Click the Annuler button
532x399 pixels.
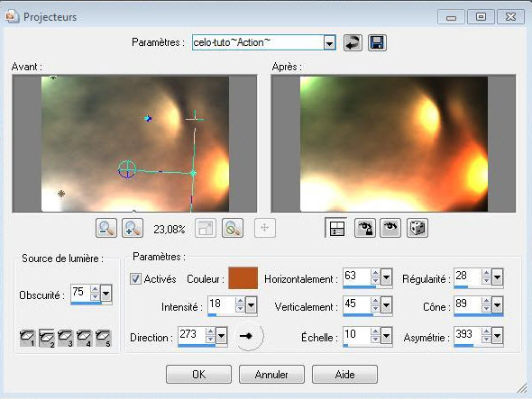[x=271, y=375]
